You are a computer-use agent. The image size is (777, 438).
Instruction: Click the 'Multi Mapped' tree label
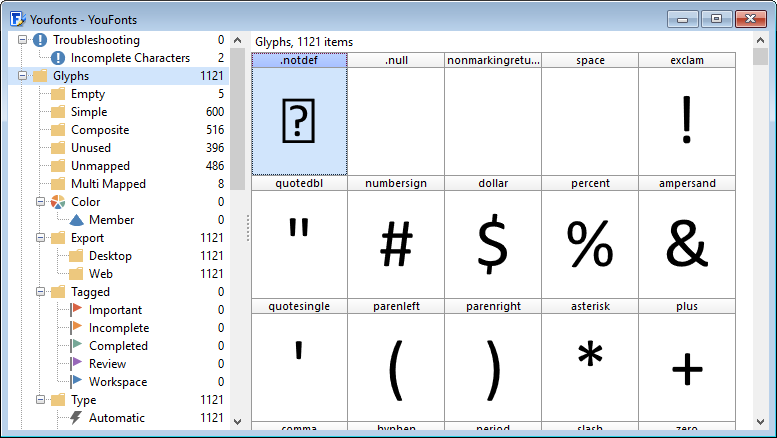[109, 184]
